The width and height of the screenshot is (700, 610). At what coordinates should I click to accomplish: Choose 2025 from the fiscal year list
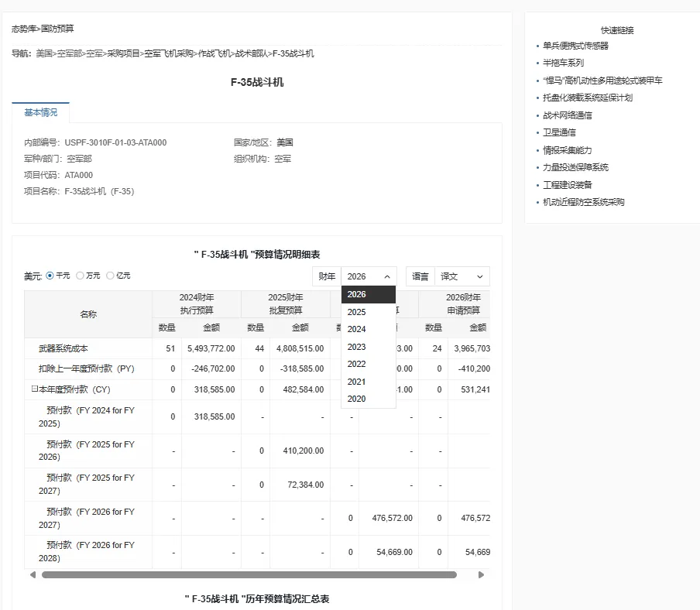click(369, 312)
